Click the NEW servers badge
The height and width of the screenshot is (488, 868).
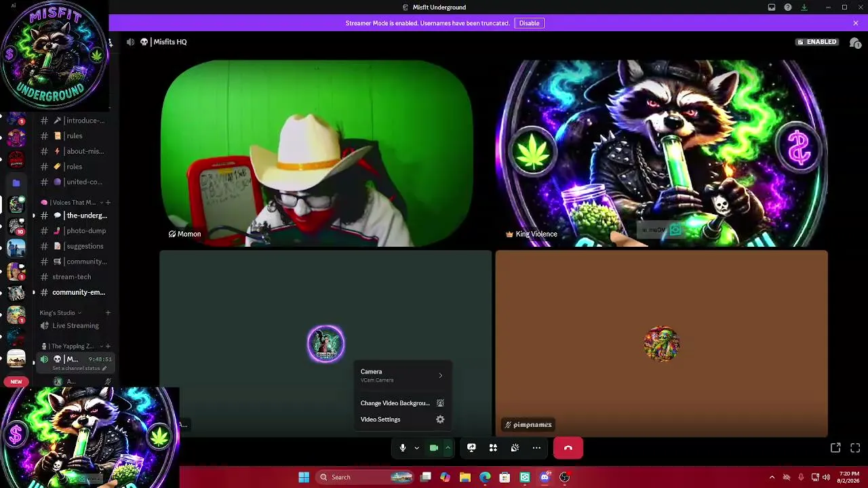coord(16,382)
